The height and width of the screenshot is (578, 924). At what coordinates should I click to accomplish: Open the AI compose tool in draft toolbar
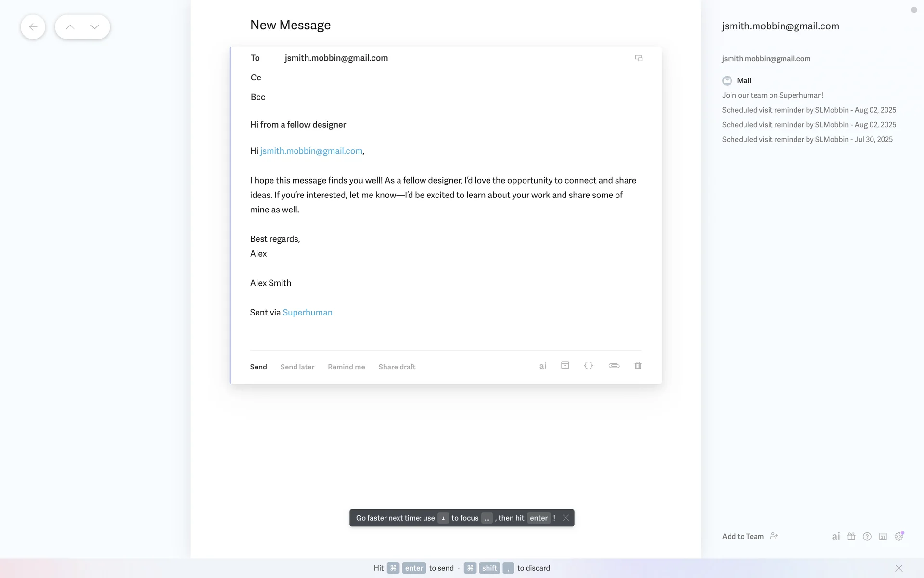point(542,366)
